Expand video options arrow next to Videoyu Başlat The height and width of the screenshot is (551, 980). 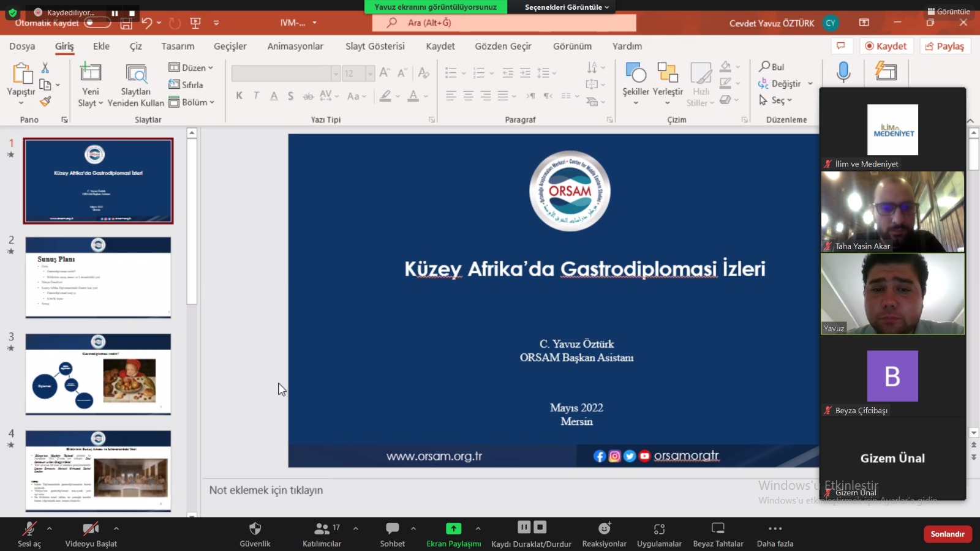(x=116, y=528)
